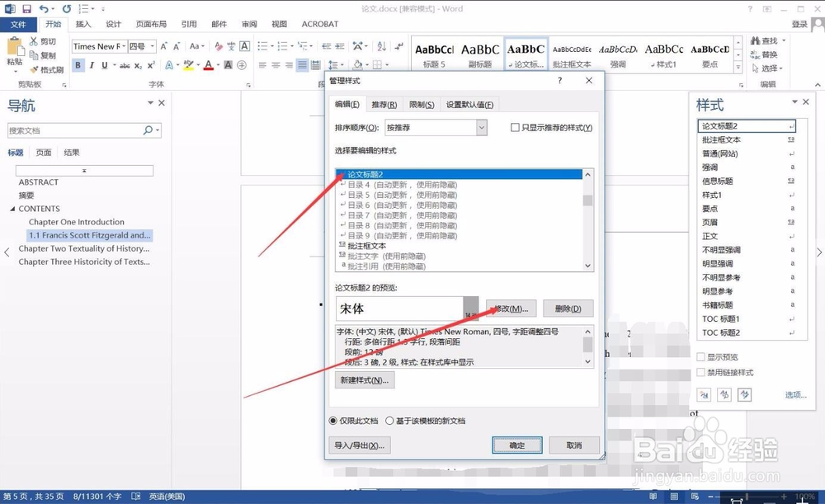Enable 显示预览 checkbox in Styles pane
Screen dimensions: 825x504
point(700,356)
